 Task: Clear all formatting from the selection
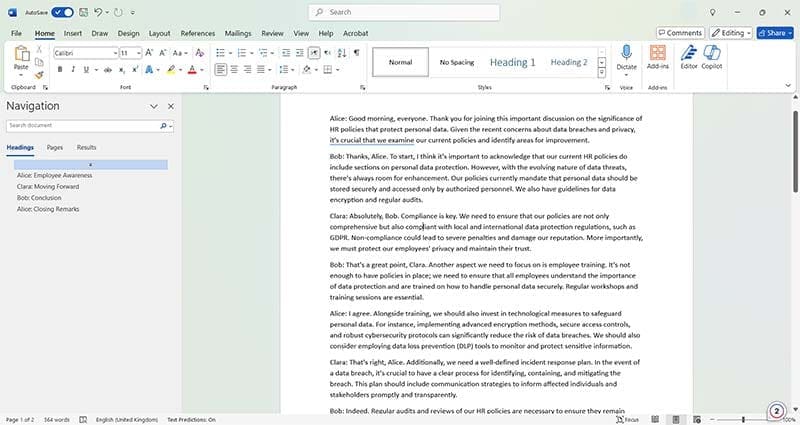[x=199, y=53]
